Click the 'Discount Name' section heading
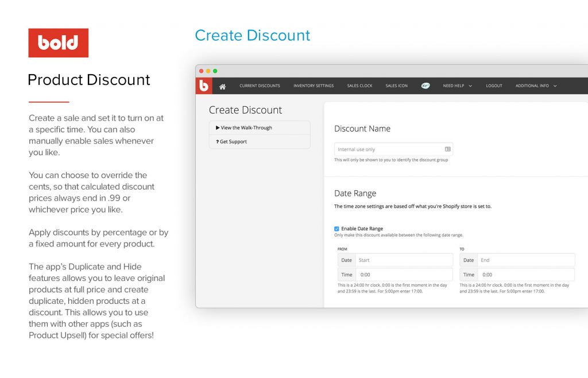 [362, 129]
